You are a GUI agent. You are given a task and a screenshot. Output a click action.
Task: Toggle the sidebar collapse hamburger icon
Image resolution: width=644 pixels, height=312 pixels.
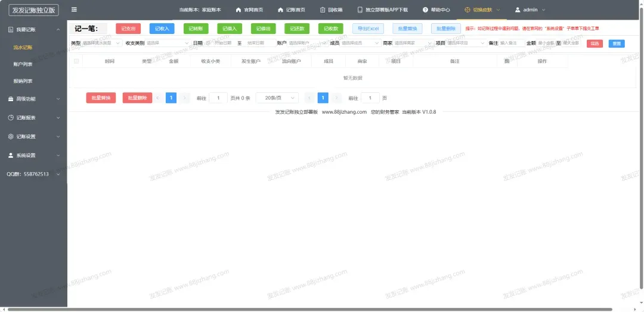74,10
